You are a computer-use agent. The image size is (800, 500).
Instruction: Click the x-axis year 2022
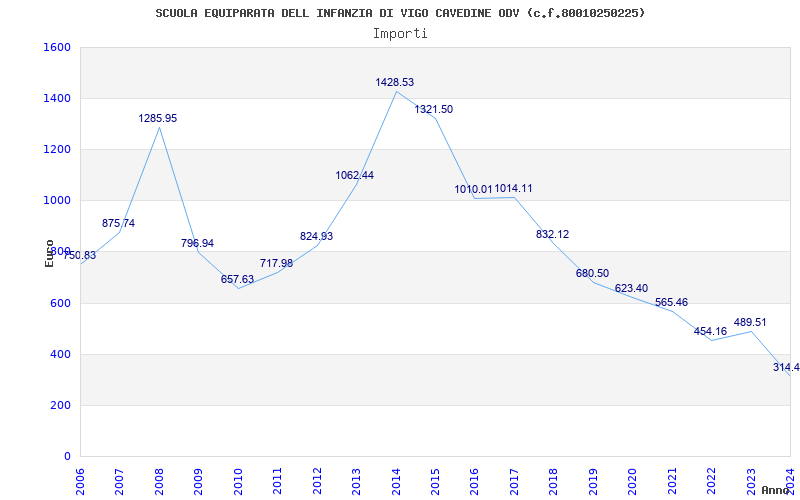[x=712, y=482]
